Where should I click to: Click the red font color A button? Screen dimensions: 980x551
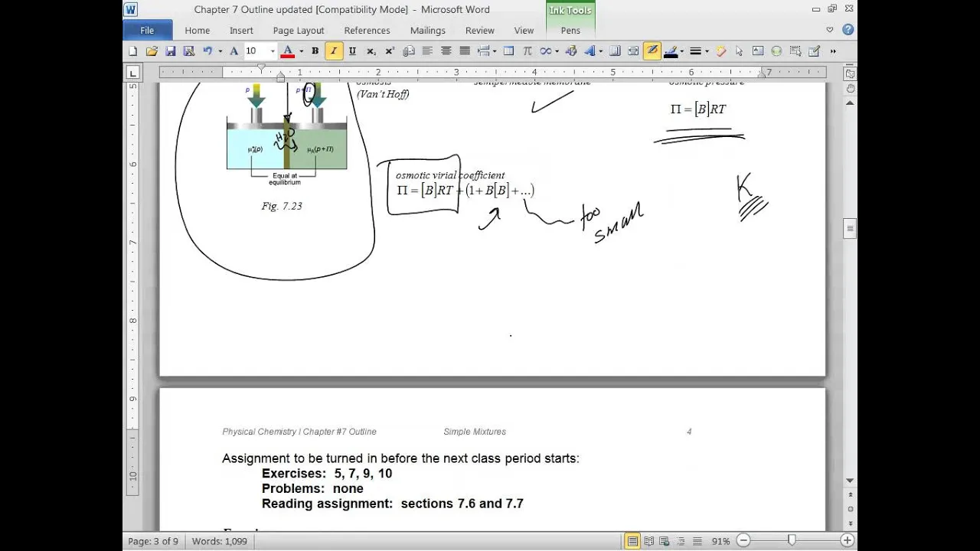coord(288,51)
